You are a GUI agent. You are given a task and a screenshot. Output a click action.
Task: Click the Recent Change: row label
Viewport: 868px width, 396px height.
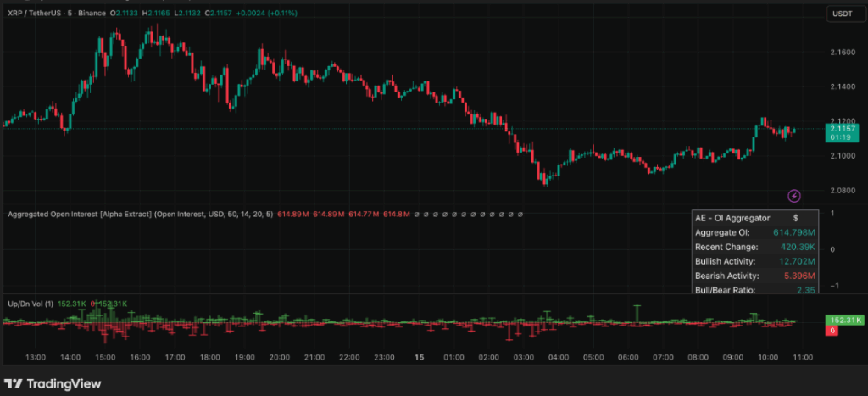tap(726, 247)
